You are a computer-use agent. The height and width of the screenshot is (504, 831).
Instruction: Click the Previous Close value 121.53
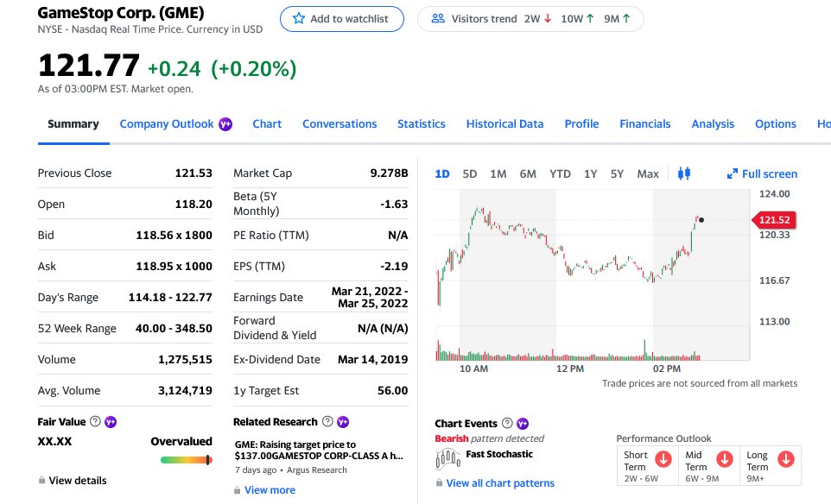(193, 173)
